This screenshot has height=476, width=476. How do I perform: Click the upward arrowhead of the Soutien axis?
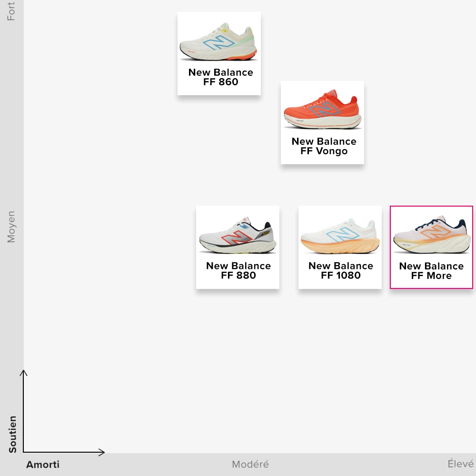[23, 372]
